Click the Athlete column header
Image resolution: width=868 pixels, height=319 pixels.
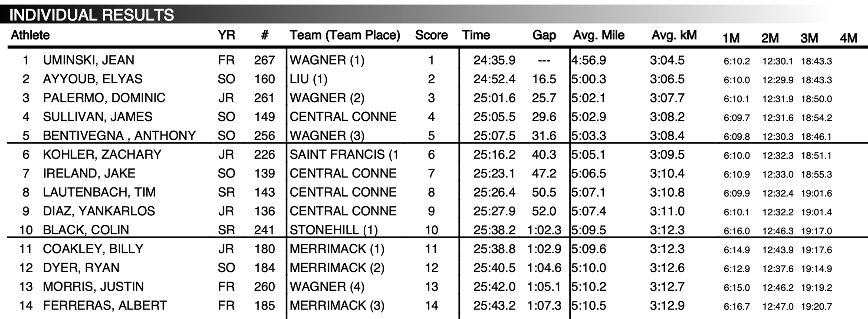tap(30, 35)
